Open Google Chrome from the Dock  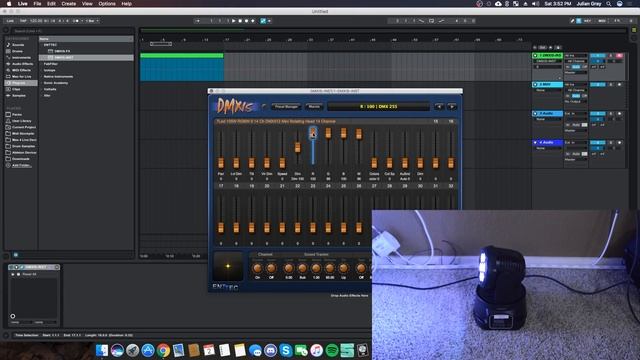click(163, 350)
